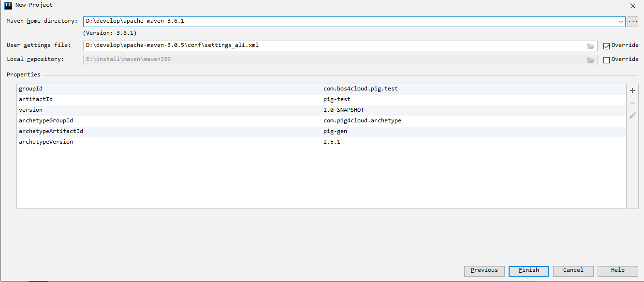Screen dimensions: 644x282
Task: Select the artifactId property row
Action: coord(321,100)
